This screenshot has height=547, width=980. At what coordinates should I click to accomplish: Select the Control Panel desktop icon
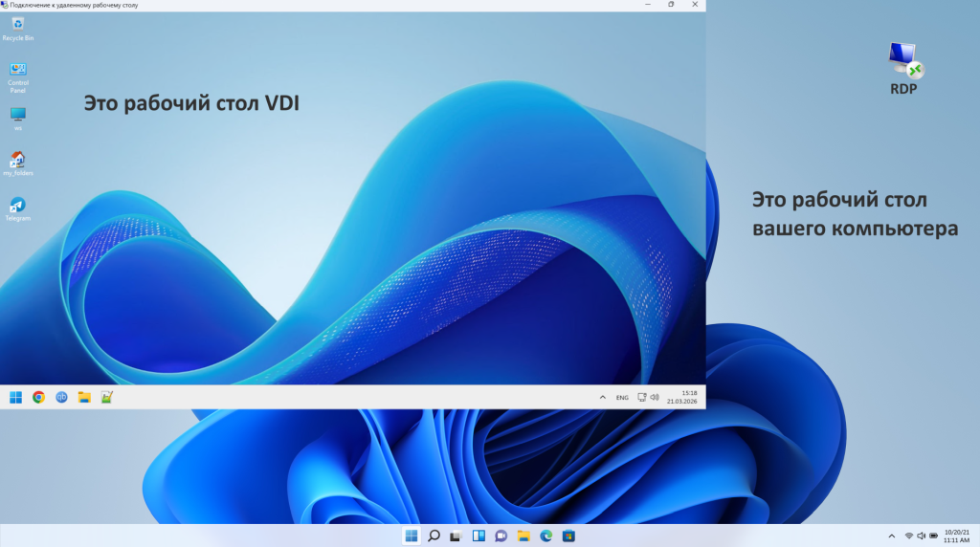[x=17, y=73]
